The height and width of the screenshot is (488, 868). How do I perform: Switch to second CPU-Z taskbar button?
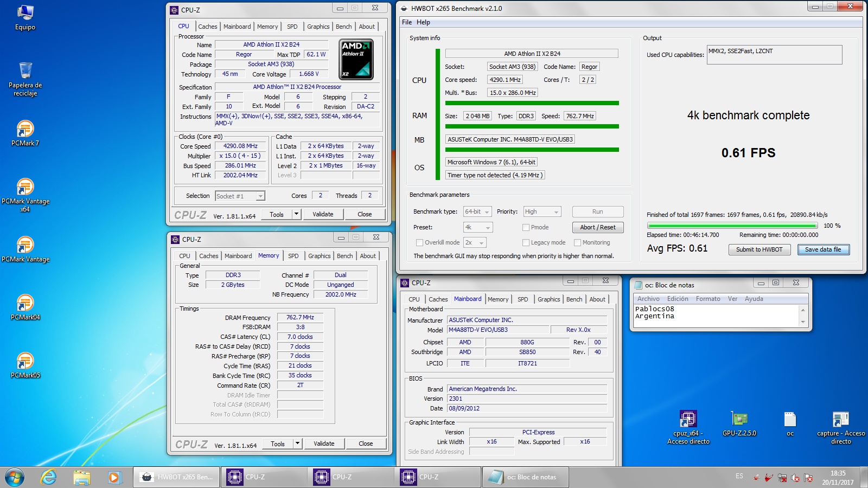coord(351,477)
